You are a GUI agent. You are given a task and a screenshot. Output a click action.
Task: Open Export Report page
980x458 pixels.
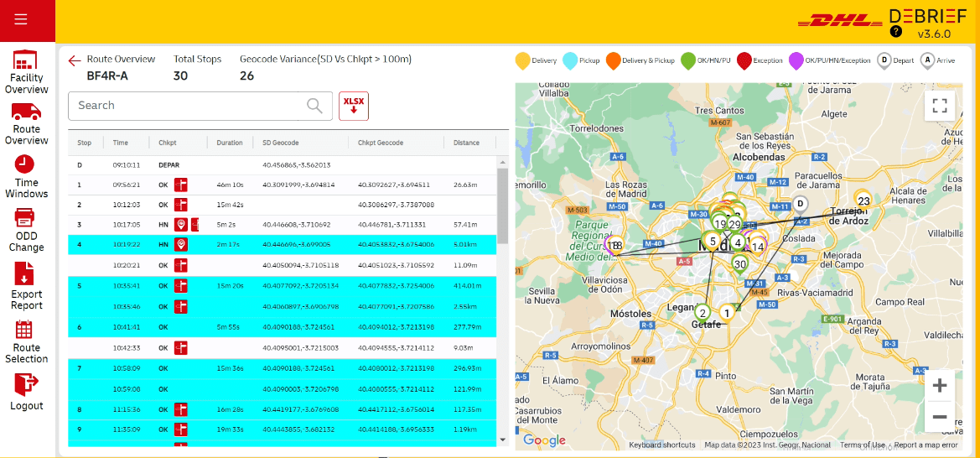(x=27, y=287)
